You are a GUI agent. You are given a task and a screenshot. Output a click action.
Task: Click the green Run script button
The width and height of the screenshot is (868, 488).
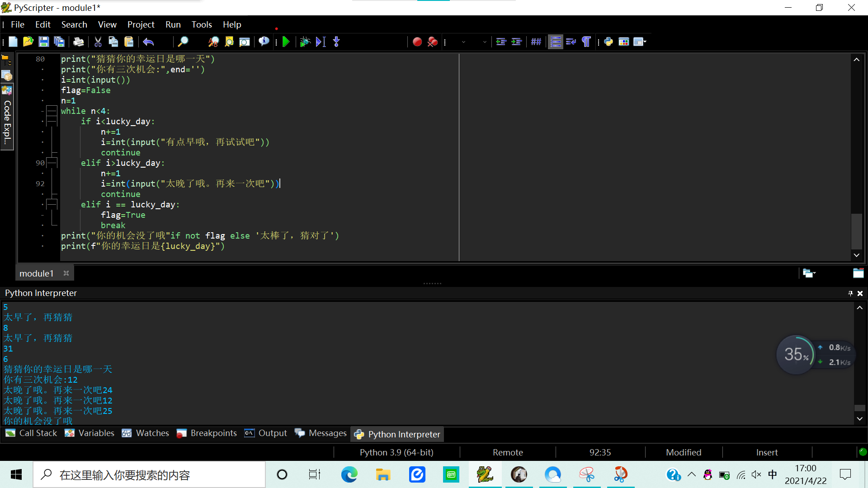coord(286,42)
